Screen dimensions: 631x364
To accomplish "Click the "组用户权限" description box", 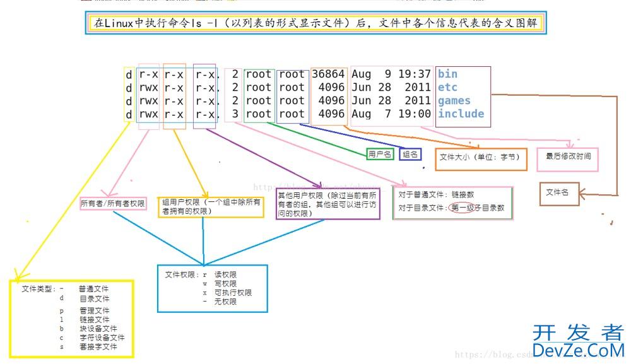I will coord(211,207).
